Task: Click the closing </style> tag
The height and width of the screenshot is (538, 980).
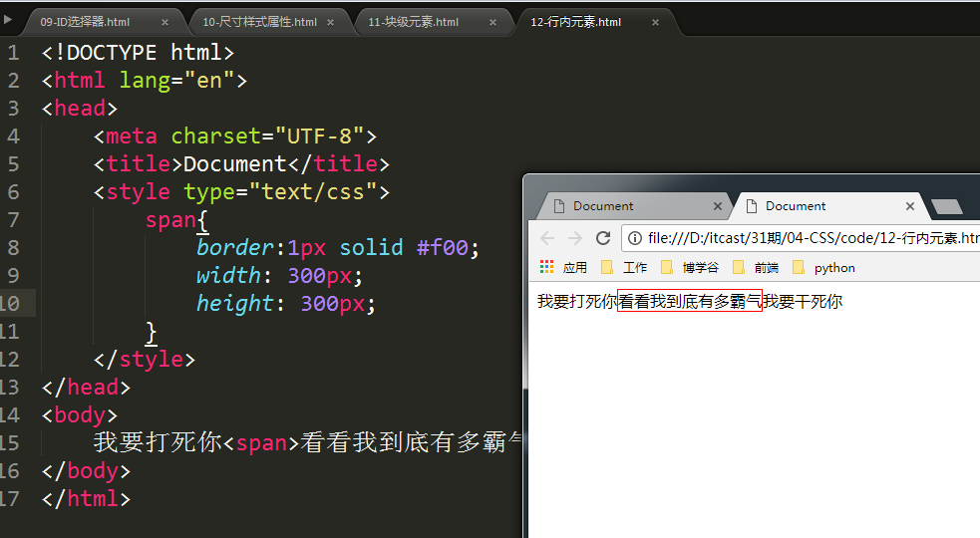Action: tap(145, 360)
